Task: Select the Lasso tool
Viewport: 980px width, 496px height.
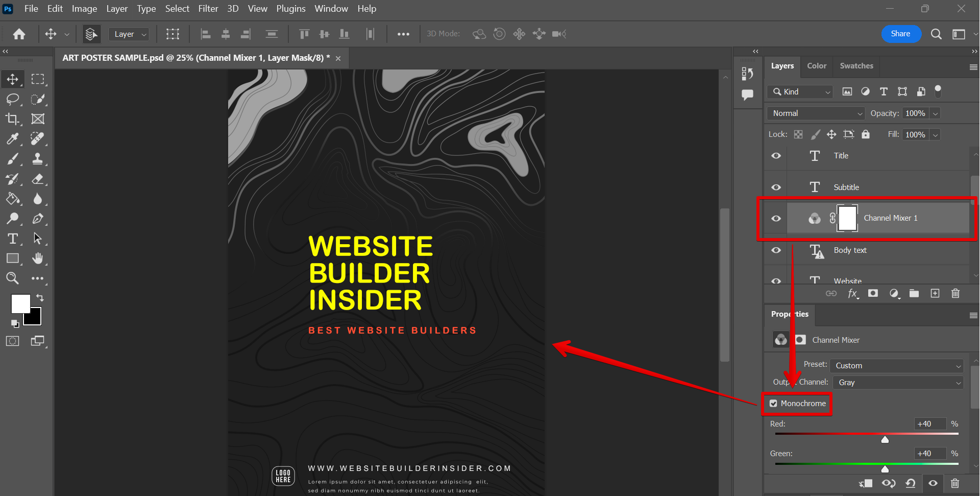Action: [12, 99]
